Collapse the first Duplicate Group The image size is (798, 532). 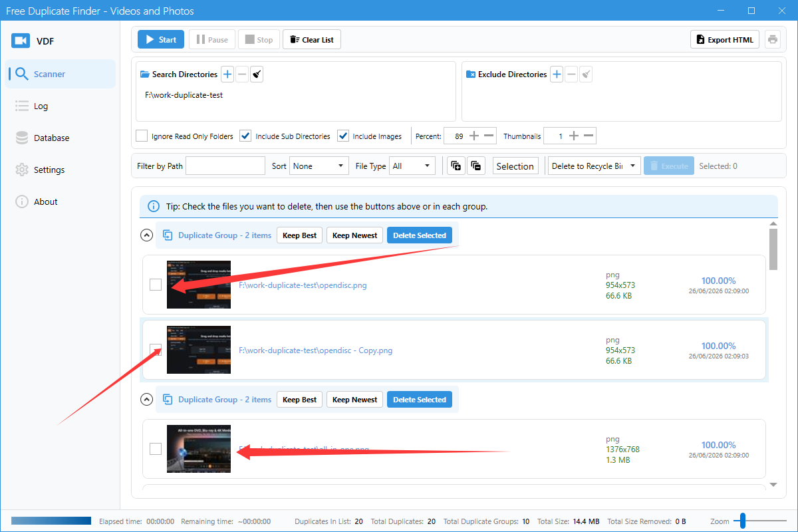coord(147,235)
